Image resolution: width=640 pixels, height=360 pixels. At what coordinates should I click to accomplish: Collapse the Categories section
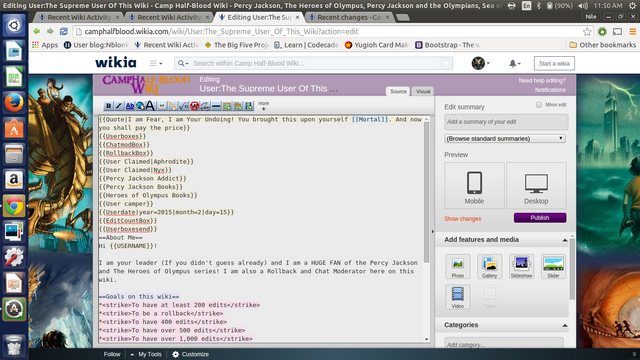[x=565, y=325]
